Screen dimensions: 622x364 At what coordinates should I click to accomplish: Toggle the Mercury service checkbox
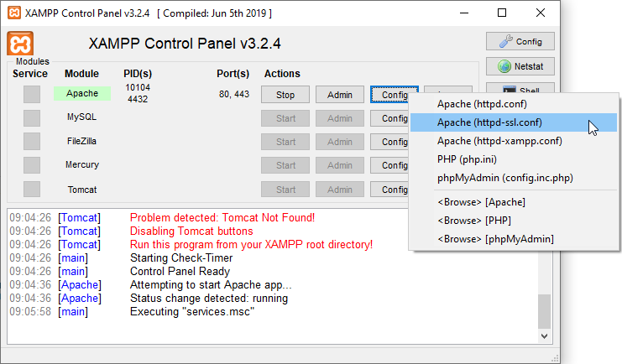[x=31, y=165]
